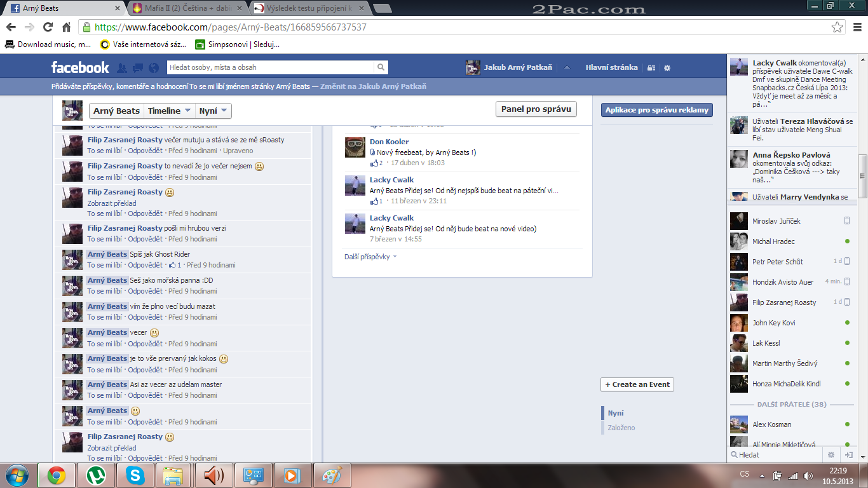Open Paint from the taskbar
868x488 pixels.
(332, 475)
